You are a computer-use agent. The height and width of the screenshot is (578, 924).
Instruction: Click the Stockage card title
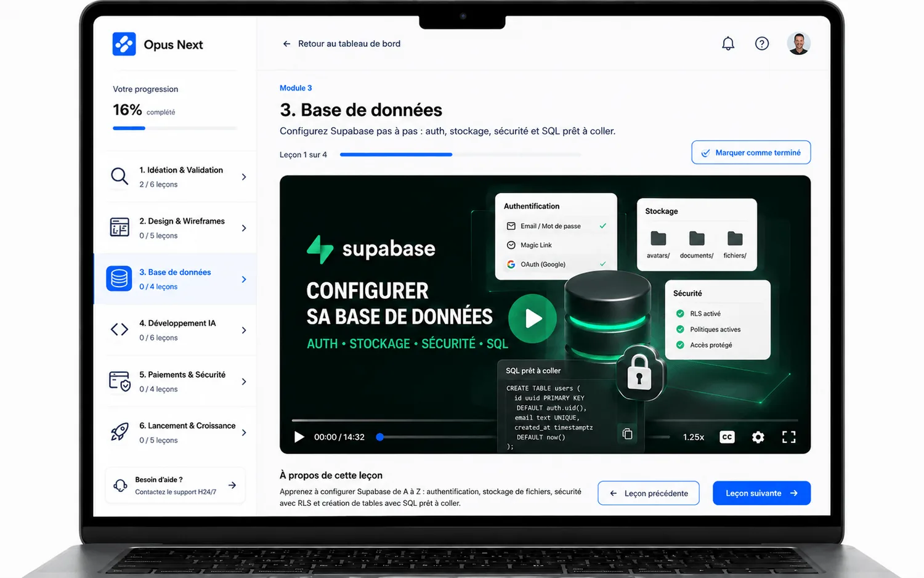[662, 211]
